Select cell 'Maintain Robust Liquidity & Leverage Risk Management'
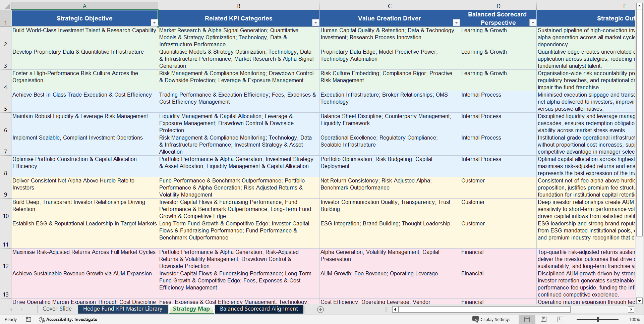 (x=84, y=123)
